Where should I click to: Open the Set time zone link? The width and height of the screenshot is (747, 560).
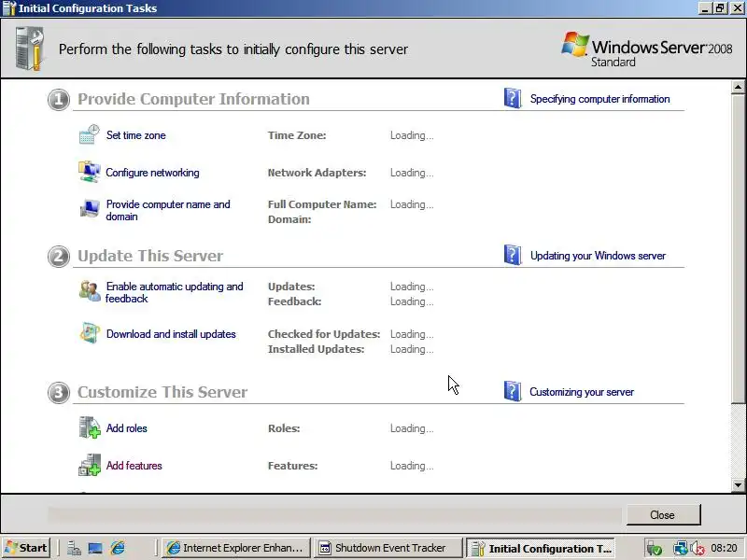click(x=135, y=135)
